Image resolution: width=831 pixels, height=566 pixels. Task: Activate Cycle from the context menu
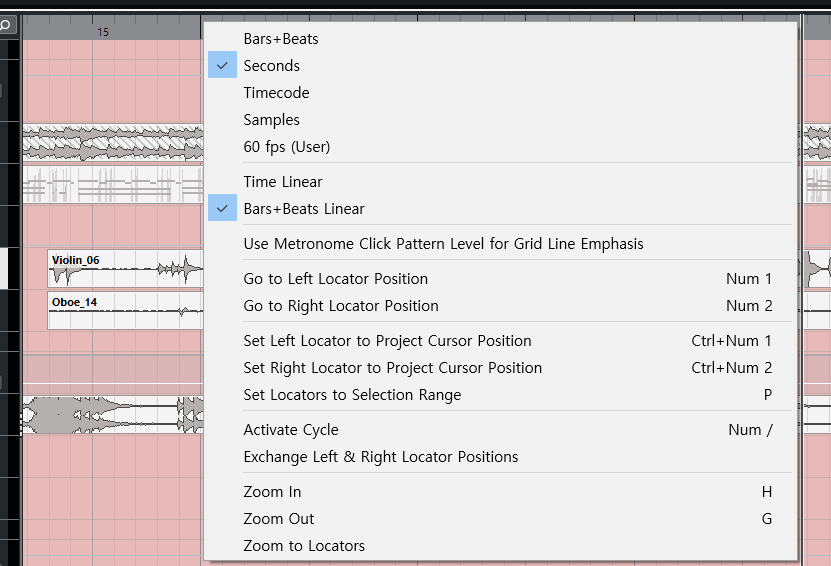tap(291, 430)
